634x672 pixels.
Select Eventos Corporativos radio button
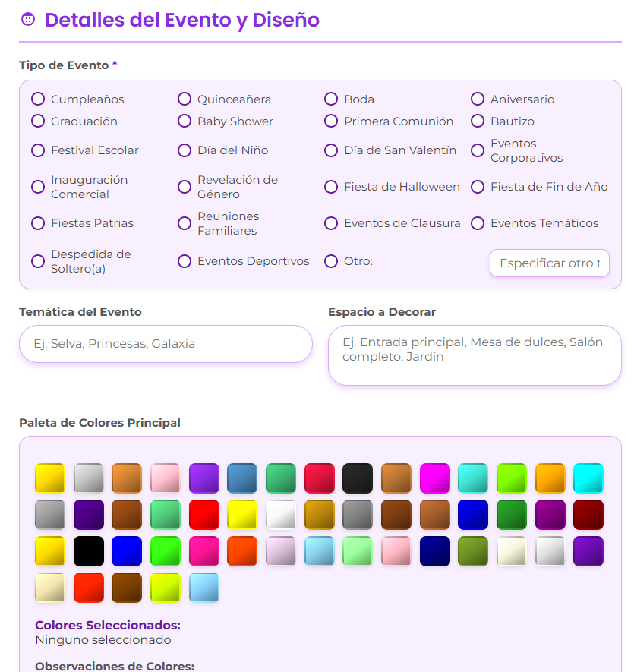[x=478, y=150]
